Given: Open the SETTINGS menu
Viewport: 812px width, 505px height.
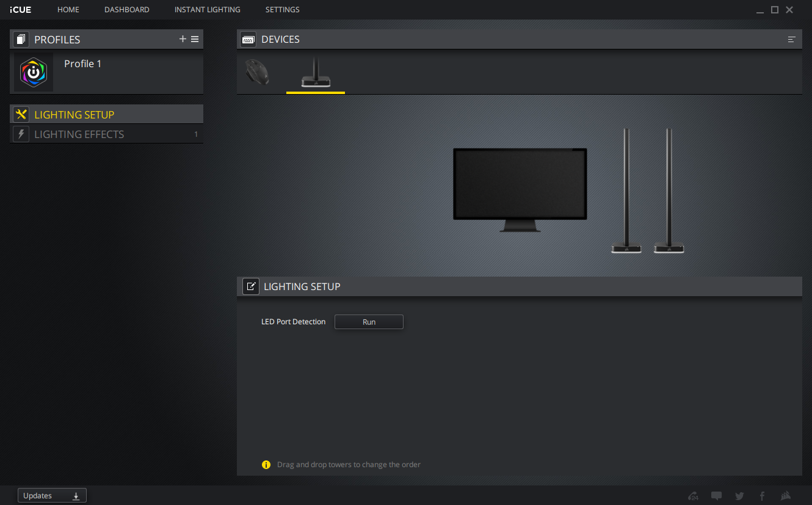Looking at the screenshot, I should (x=283, y=10).
